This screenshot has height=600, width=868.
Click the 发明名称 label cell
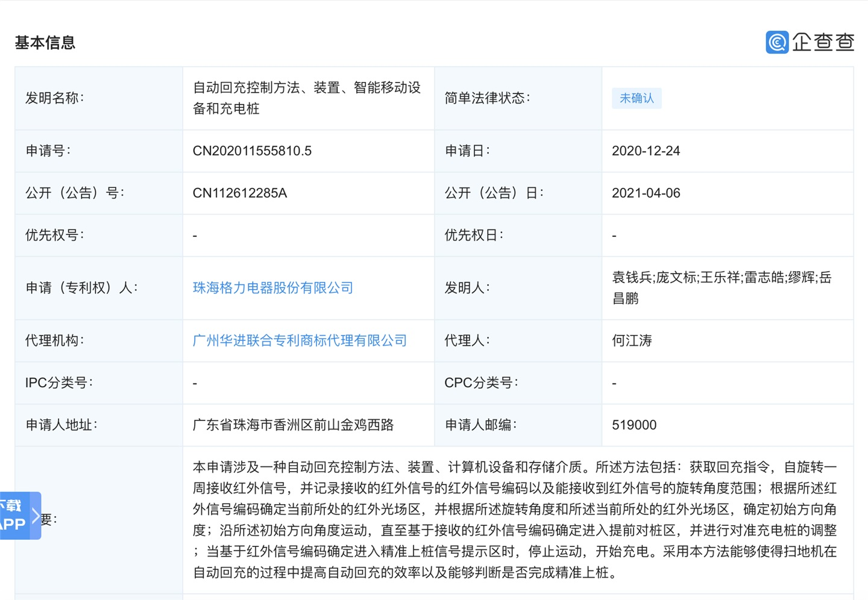99,98
